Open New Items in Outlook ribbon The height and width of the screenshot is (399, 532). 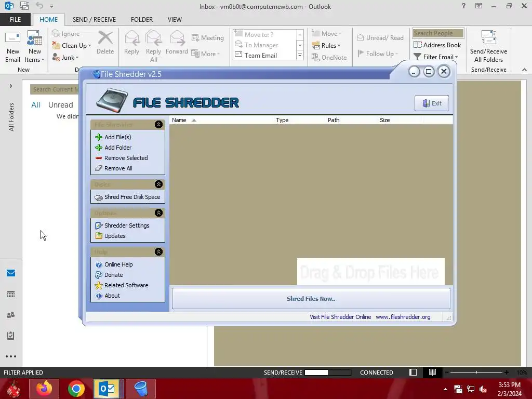click(35, 47)
